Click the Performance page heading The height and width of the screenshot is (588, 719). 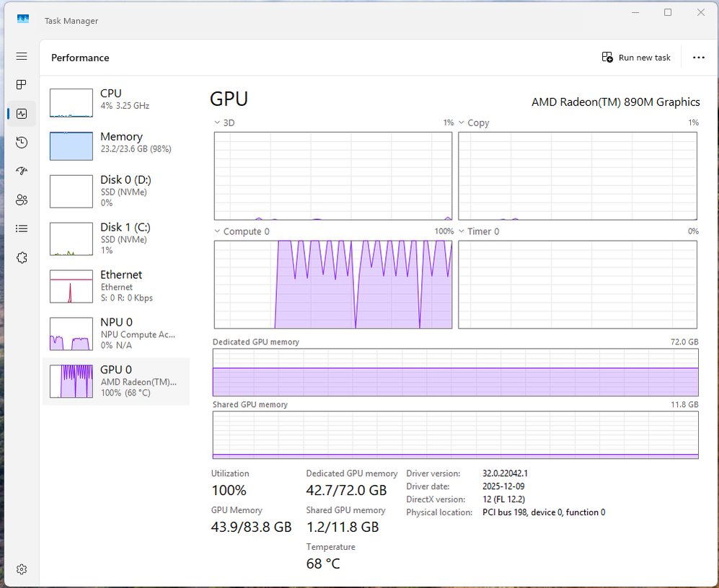tap(80, 58)
